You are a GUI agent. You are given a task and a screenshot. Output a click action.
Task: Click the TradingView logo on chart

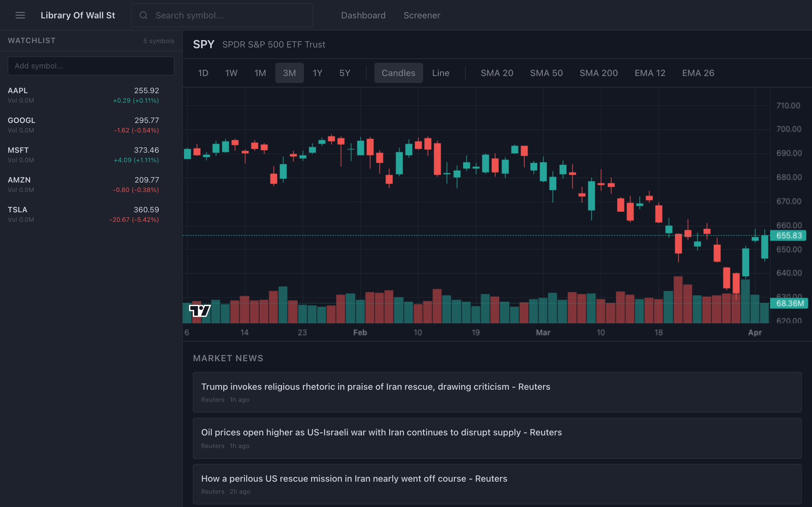pos(200,311)
